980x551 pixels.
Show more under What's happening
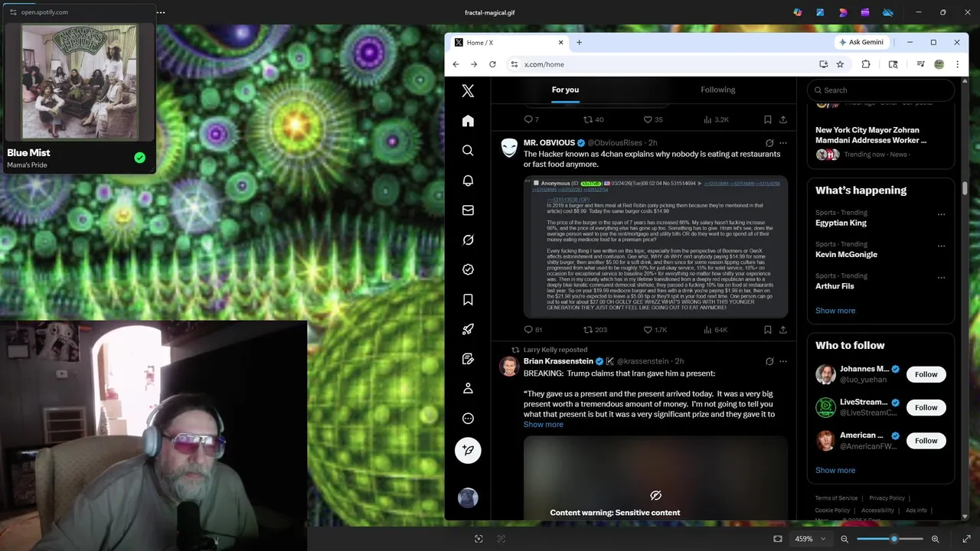point(835,311)
